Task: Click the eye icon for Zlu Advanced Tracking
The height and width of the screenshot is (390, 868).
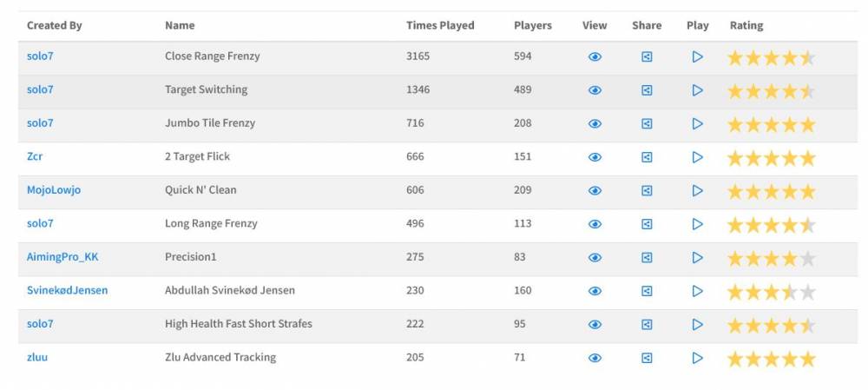Action: pyautogui.click(x=595, y=358)
